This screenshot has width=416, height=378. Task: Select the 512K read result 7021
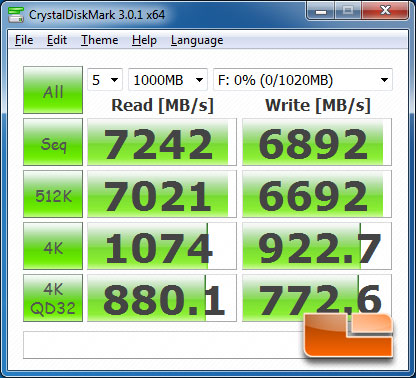[x=162, y=194]
